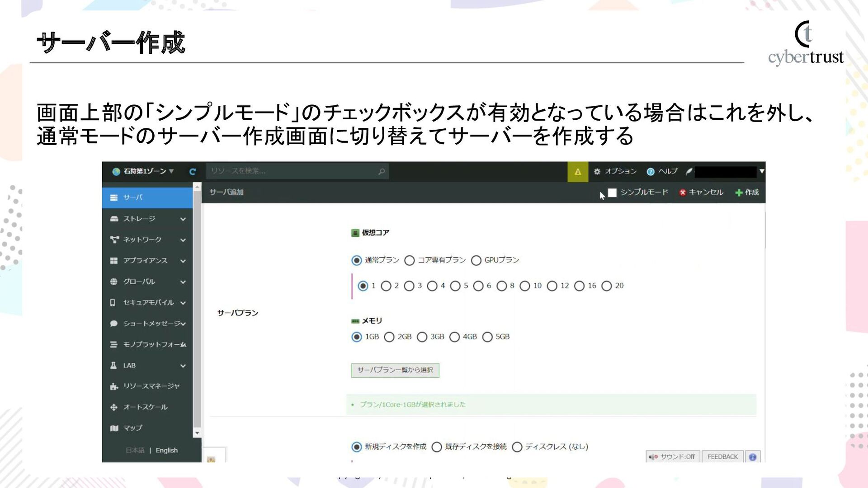Click the ショートメッセージ speech bubble icon
The height and width of the screenshot is (488, 868).
(x=114, y=324)
